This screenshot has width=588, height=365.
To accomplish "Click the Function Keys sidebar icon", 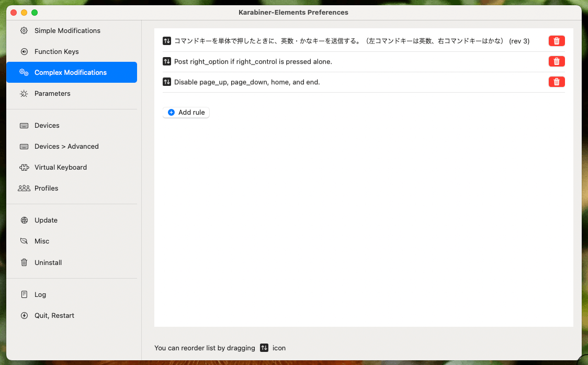I will point(24,51).
